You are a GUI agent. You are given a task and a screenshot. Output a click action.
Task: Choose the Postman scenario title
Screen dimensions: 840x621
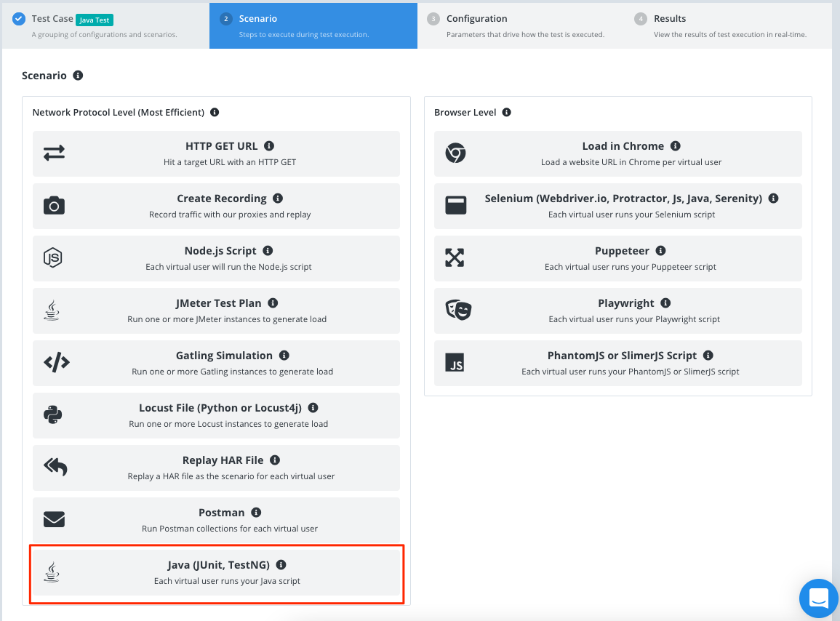222,513
